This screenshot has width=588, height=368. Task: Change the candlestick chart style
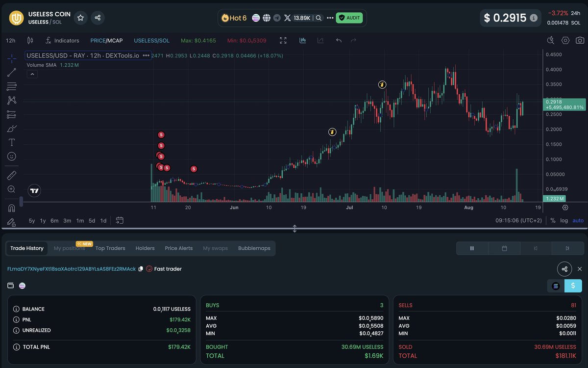[30, 40]
